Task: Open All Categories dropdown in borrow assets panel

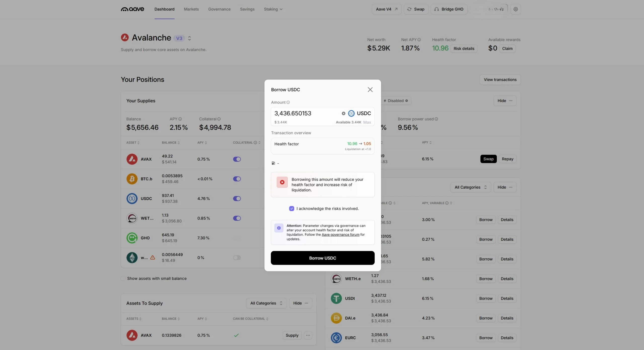Action: coord(470,187)
